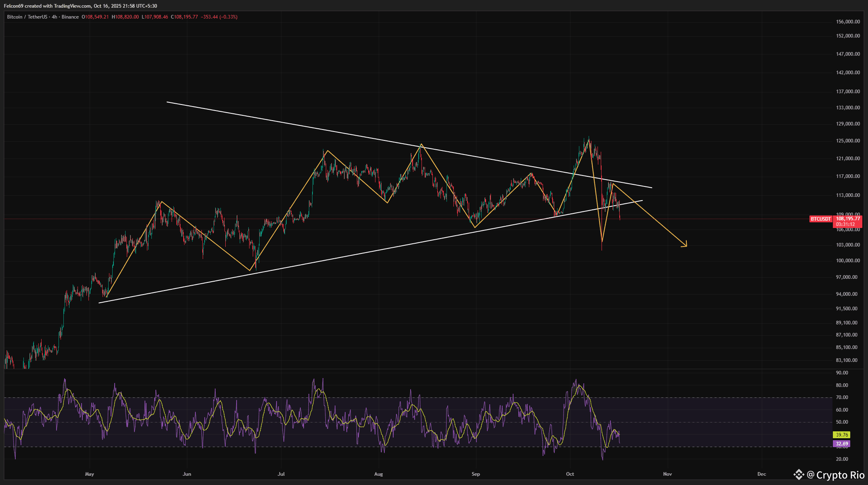Click the 100,000.00 price scale label
Image resolution: width=868 pixels, height=485 pixels.
(x=848, y=261)
